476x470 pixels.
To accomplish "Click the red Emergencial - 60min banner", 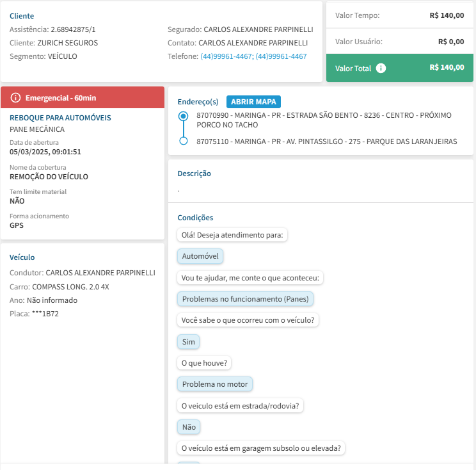I will 83,98.
